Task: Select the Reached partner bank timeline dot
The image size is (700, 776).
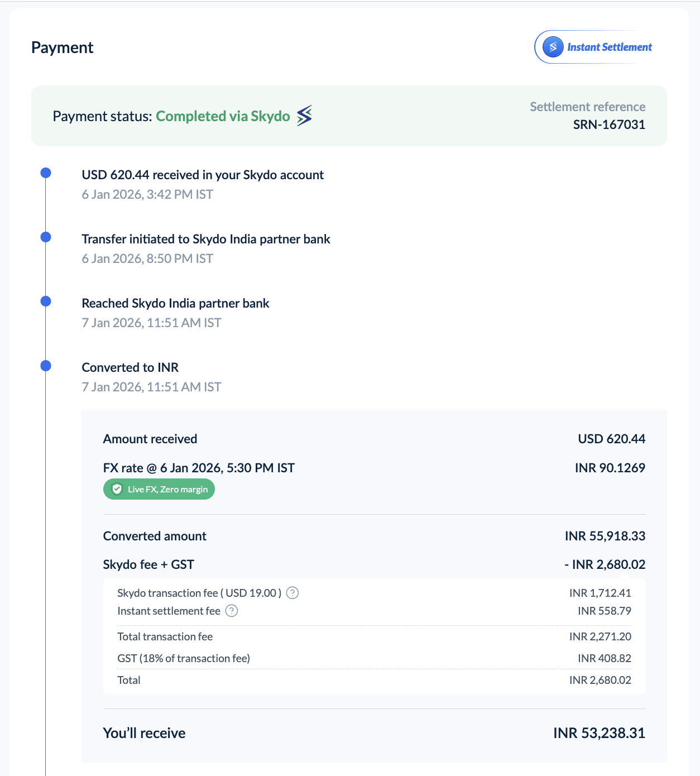Action: pos(46,301)
